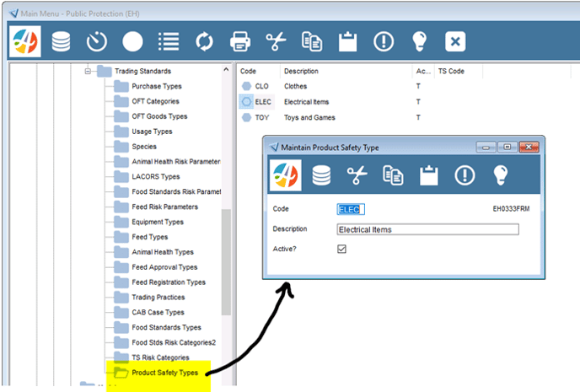Select the Feed Registration Types folder
The width and height of the screenshot is (580, 392).
169,282
